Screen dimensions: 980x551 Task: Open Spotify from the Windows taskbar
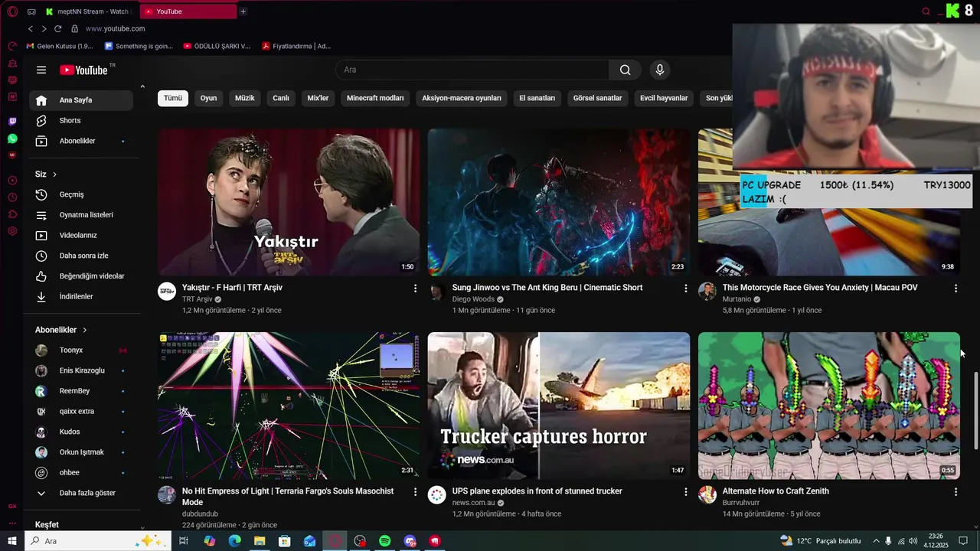coord(385,541)
